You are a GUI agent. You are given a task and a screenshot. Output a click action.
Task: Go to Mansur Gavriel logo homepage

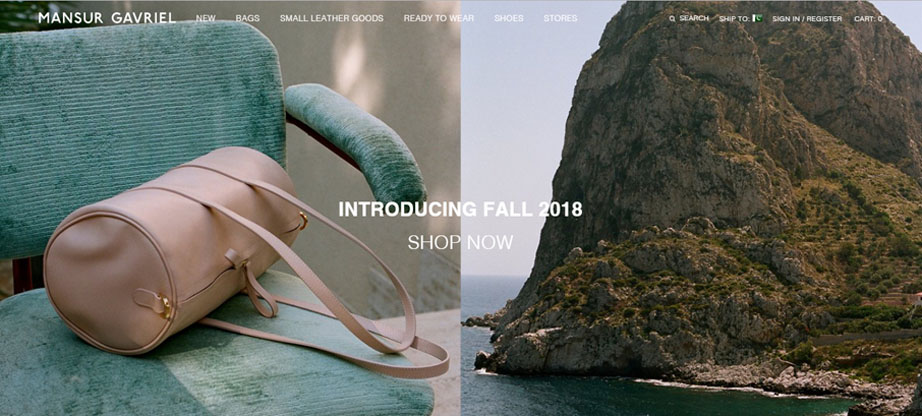(107, 18)
